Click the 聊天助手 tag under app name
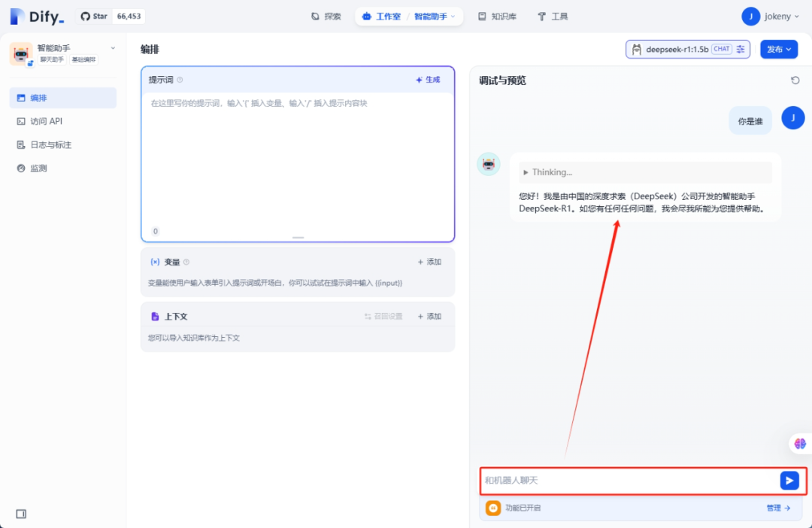The width and height of the screenshot is (812, 528). pos(52,60)
